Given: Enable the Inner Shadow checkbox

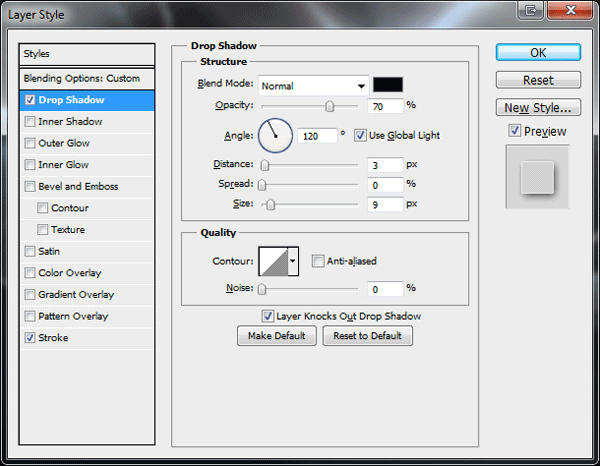Looking at the screenshot, I should click(30, 122).
